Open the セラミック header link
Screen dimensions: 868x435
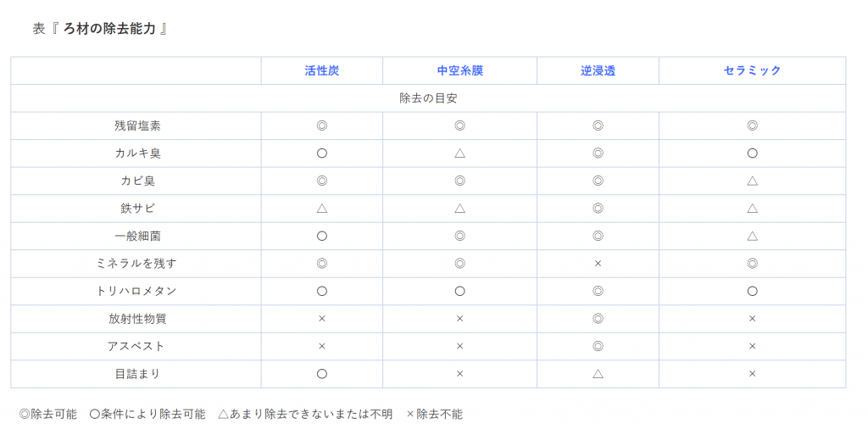click(752, 70)
